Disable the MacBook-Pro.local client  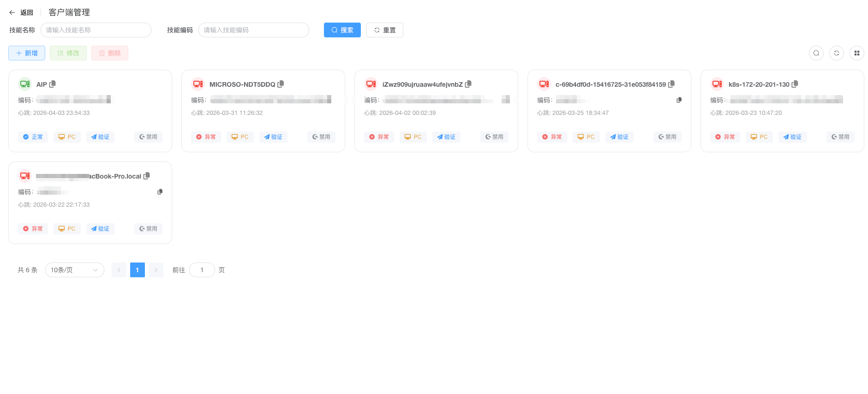pos(148,229)
